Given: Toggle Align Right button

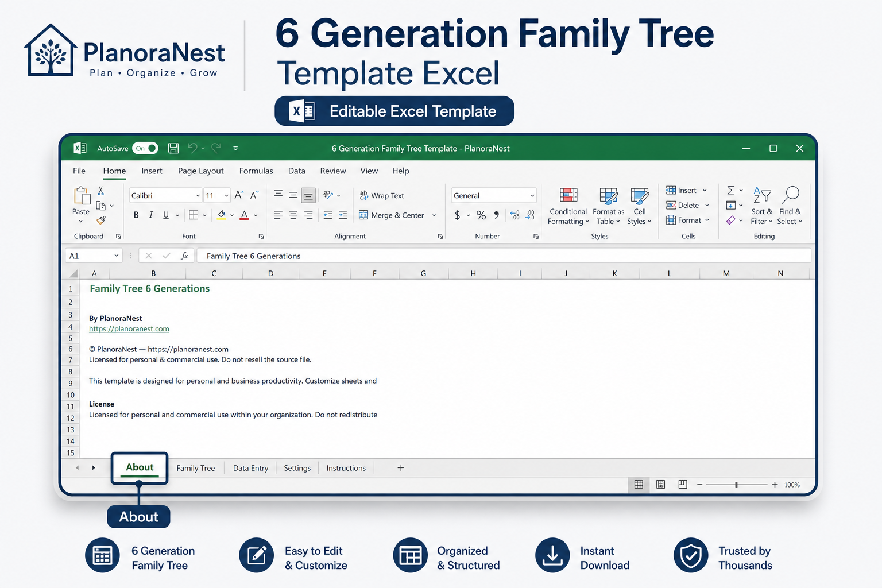Looking at the screenshot, I should point(308,215).
